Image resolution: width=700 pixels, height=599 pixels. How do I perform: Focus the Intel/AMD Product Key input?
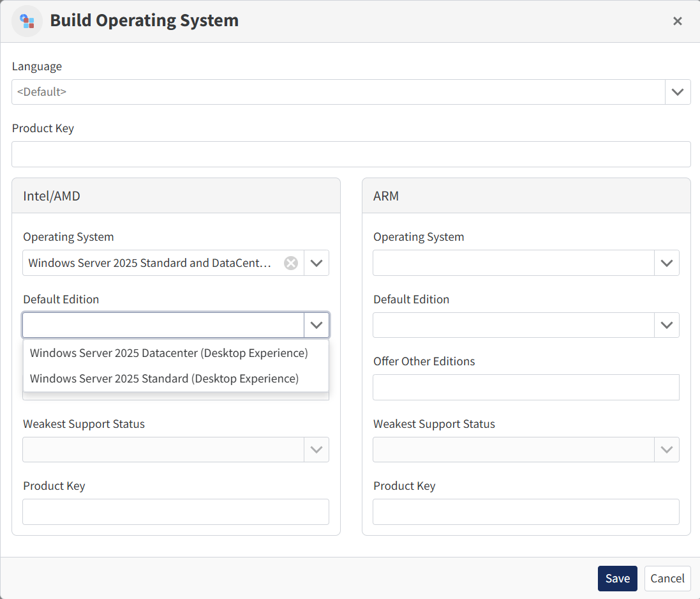[x=175, y=512]
